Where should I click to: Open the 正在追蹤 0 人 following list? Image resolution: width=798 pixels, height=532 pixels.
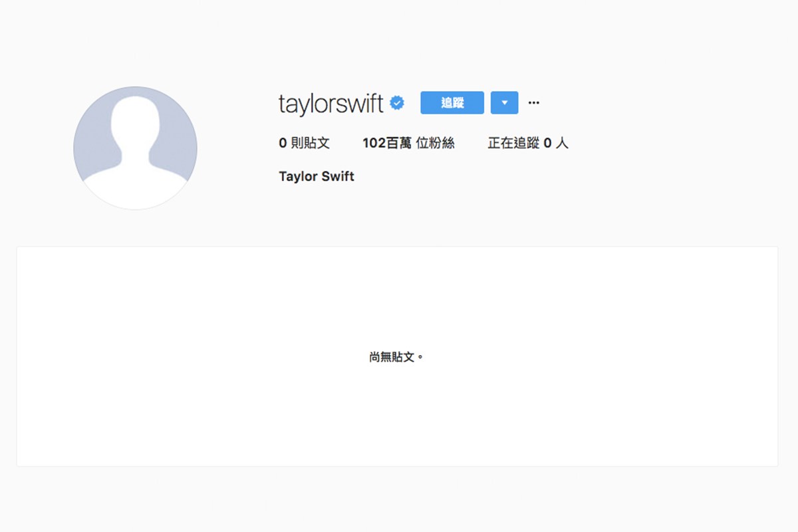pyautogui.click(x=528, y=143)
